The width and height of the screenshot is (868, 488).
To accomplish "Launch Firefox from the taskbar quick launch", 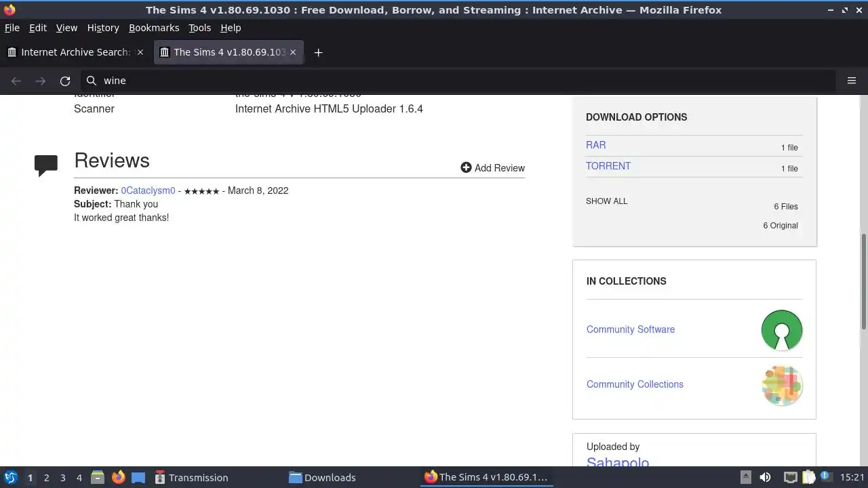I will pos(118,477).
